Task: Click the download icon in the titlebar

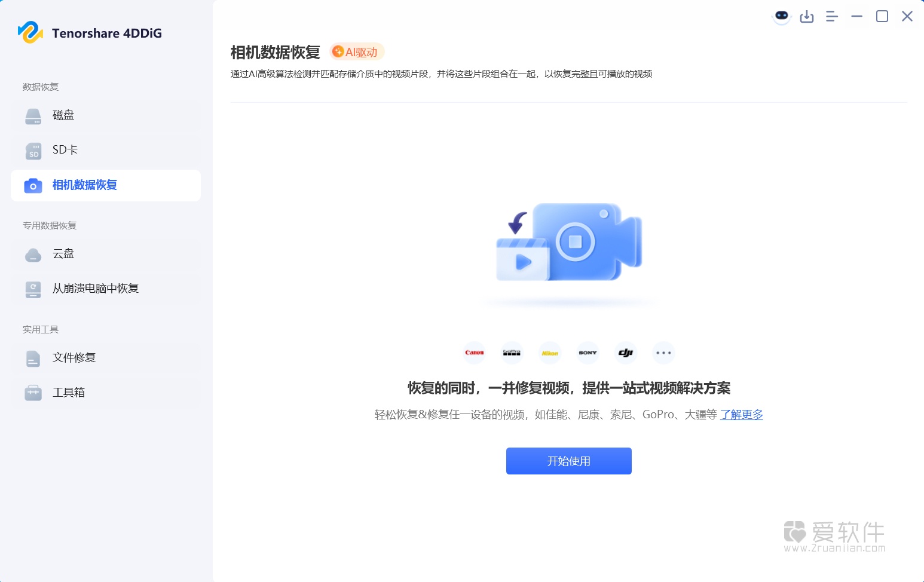Action: (x=806, y=16)
